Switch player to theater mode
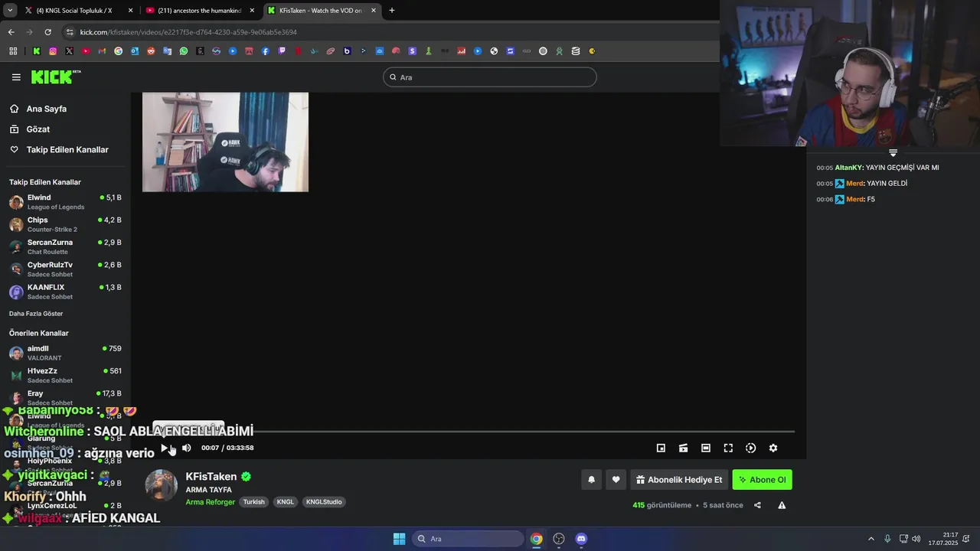 pos(706,448)
